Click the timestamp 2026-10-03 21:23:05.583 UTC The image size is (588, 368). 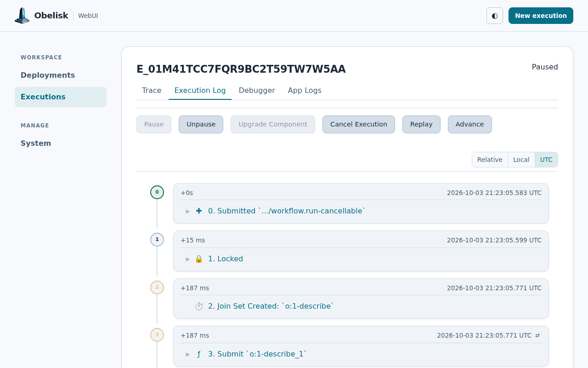[494, 193]
